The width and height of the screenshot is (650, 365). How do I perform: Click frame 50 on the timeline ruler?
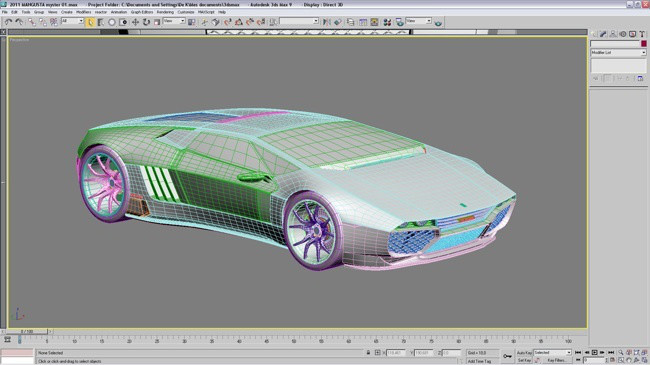pos(294,341)
